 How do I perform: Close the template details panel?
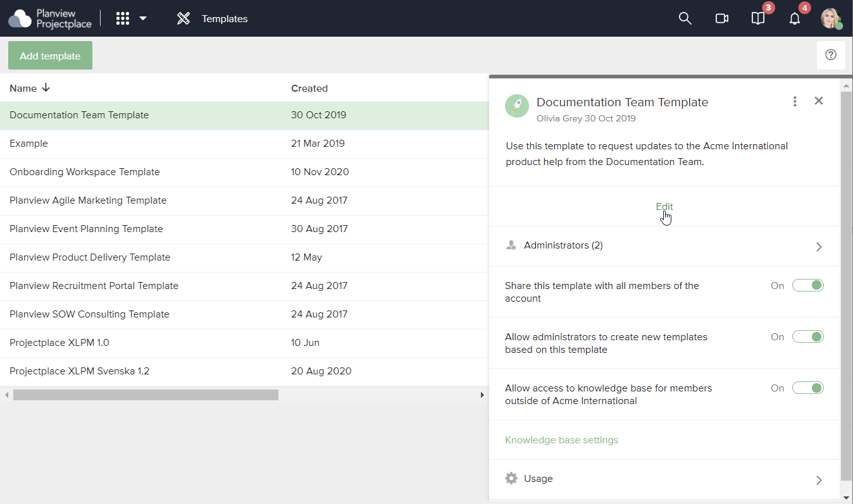(819, 101)
